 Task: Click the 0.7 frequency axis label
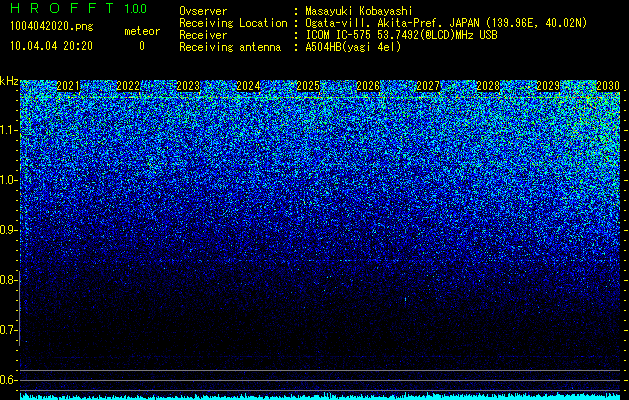9,330
